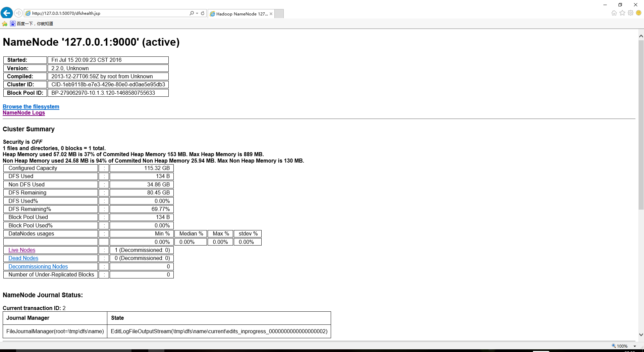The image size is (644, 352).
Task: Click the scrollbar up arrow
Action: (x=641, y=36)
